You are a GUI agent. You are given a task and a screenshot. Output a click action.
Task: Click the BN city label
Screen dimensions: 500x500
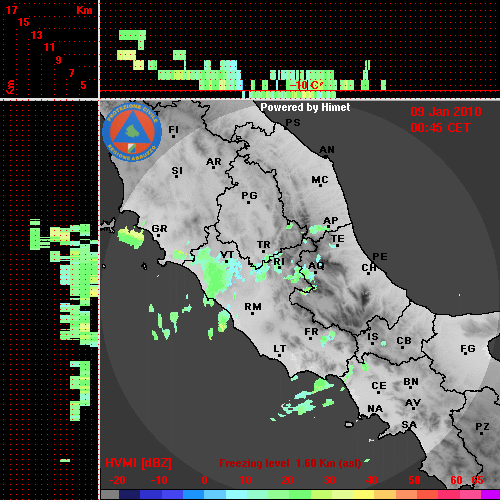click(x=411, y=382)
